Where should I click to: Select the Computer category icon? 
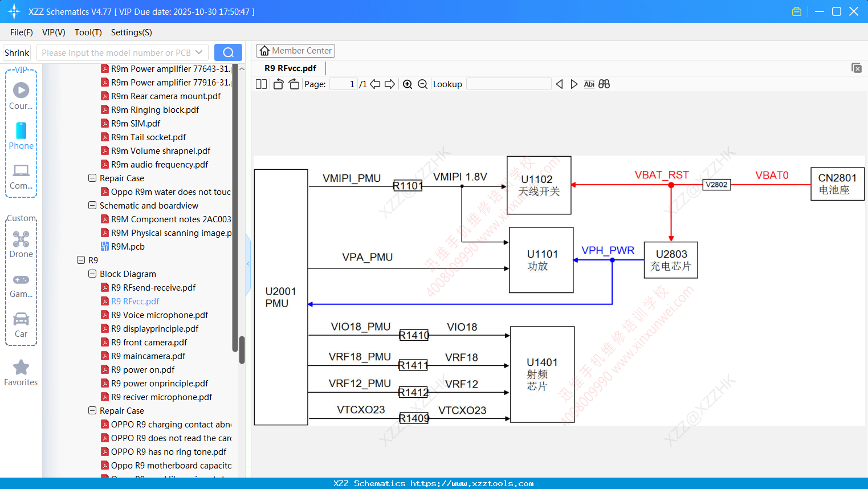click(x=21, y=176)
